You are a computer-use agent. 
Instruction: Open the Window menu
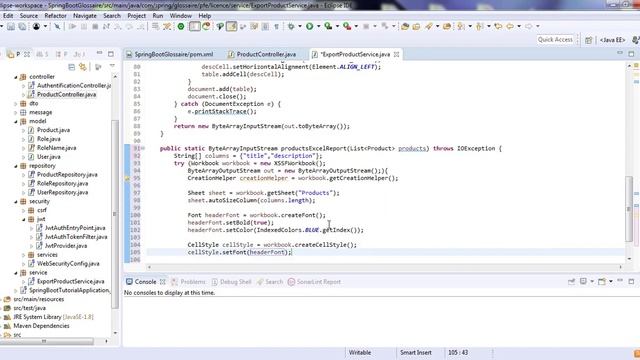coord(180,16)
